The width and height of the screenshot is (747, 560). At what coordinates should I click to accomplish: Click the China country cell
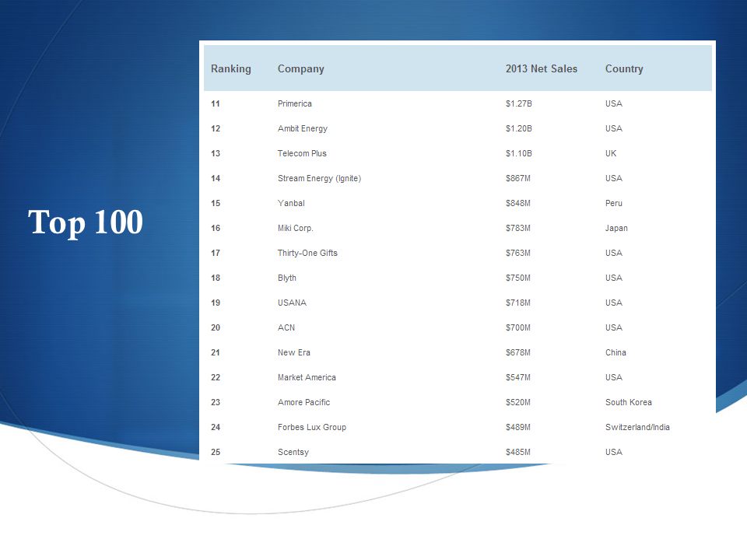click(615, 352)
